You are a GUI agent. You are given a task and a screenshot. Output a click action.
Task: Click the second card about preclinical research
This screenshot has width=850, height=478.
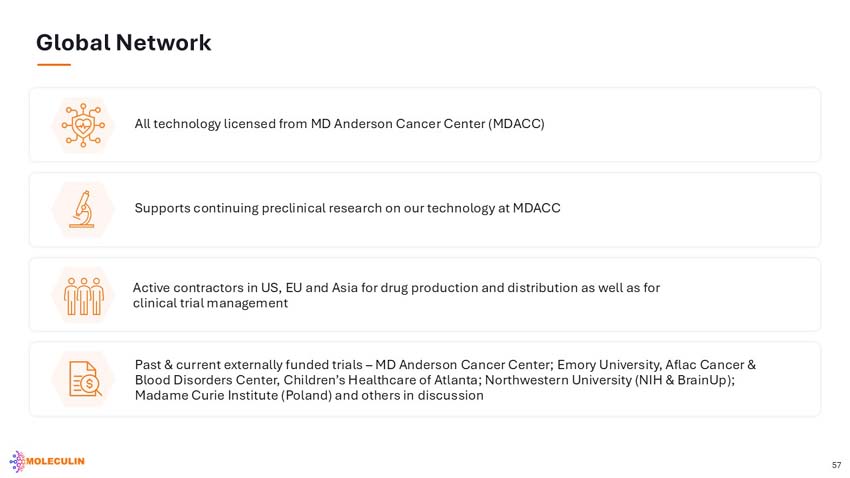425,210
